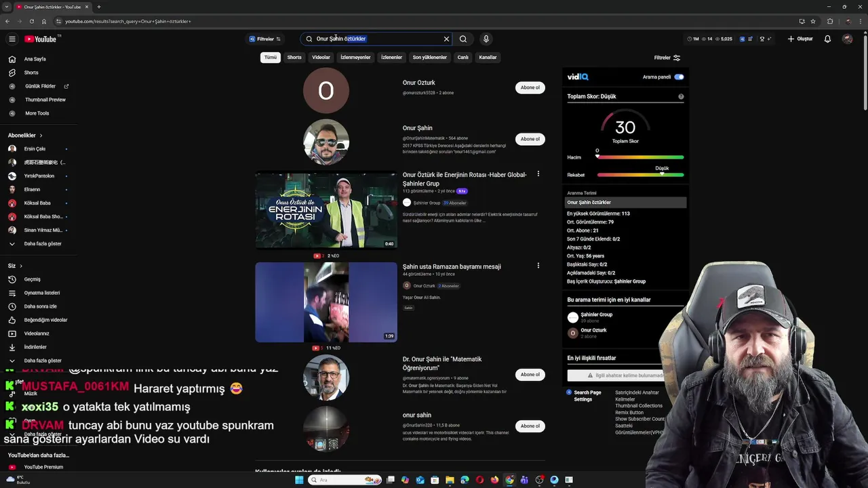Subscribe to Dr. Onur Şahin Matematik channel
Screen dimensions: 868x488
point(530,374)
